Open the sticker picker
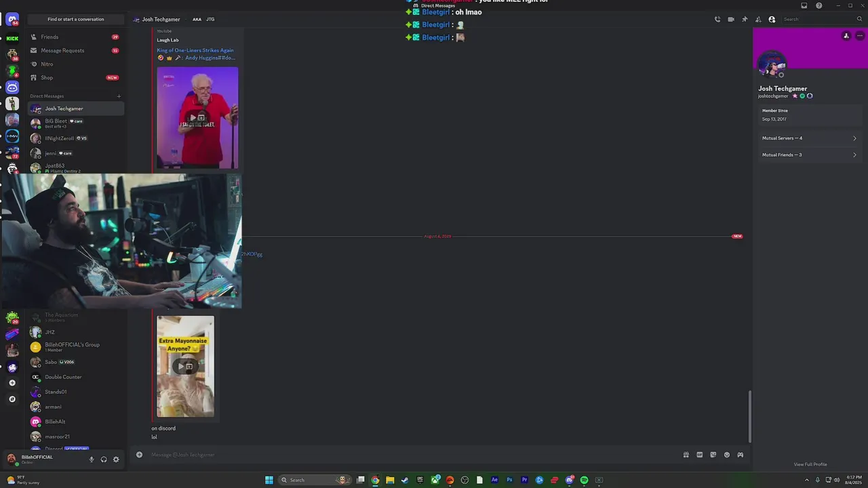The height and width of the screenshot is (488, 868). (x=713, y=455)
